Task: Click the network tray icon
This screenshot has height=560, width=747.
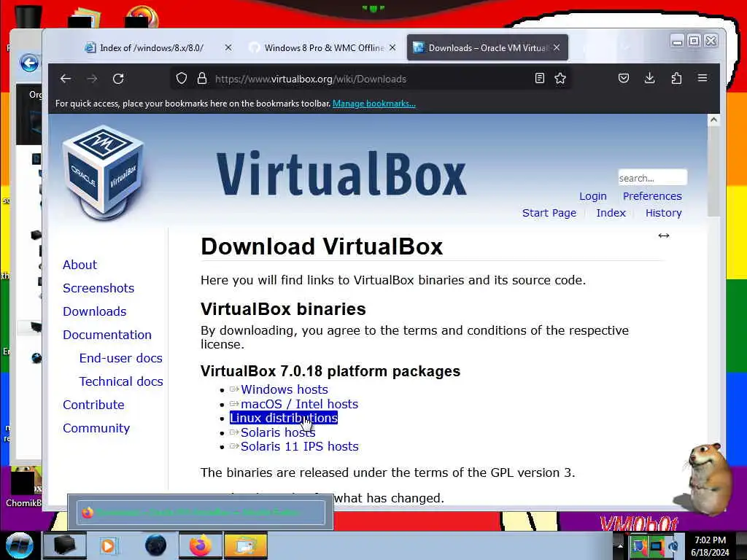Action: (656, 545)
